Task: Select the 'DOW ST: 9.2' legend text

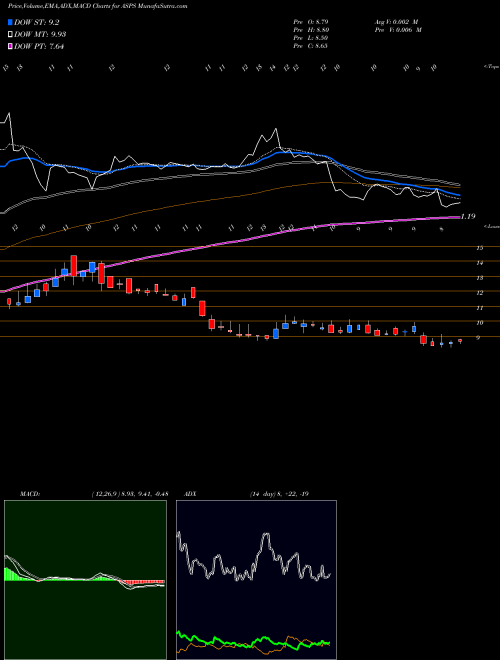Action: (37, 22)
